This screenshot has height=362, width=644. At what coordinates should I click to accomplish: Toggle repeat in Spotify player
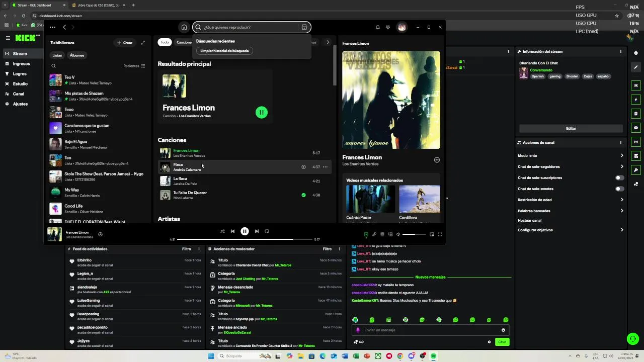click(267, 231)
